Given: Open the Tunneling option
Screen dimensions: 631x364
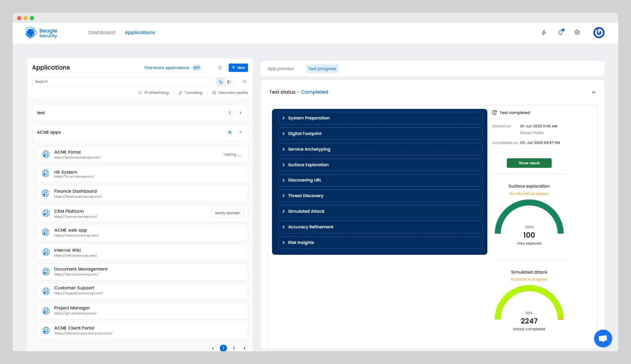Looking at the screenshot, I should point(190,93).
